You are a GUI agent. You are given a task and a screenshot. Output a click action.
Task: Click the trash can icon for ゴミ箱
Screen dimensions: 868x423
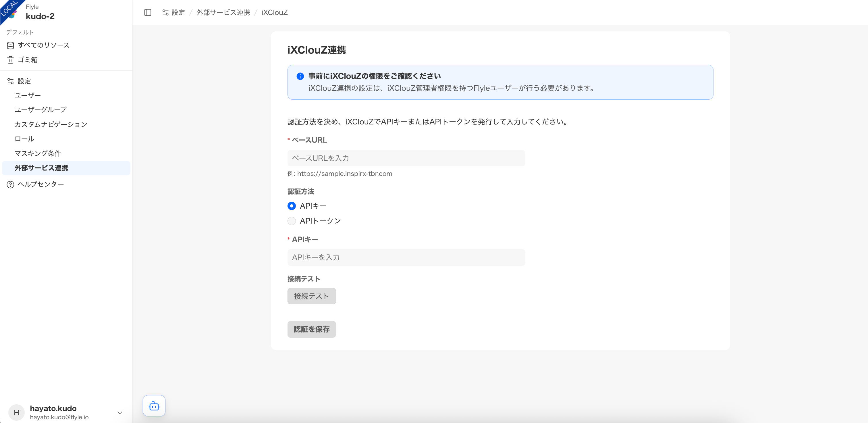10,60
